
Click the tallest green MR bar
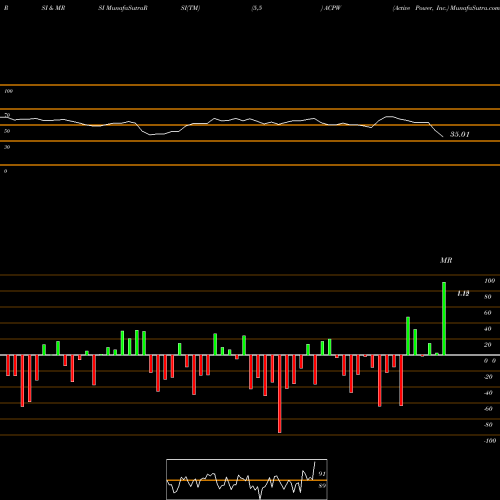444,318
